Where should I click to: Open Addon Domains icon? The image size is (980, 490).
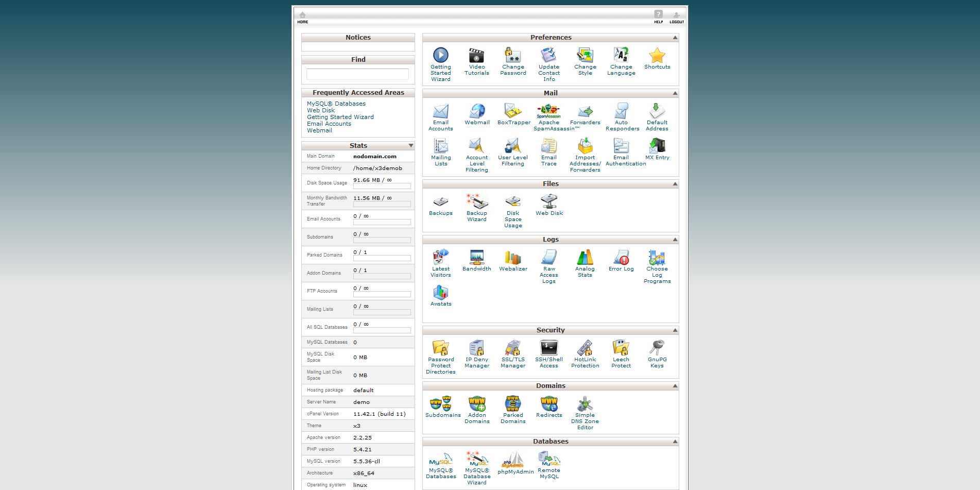pyautogui.click(x=477, y=403)
